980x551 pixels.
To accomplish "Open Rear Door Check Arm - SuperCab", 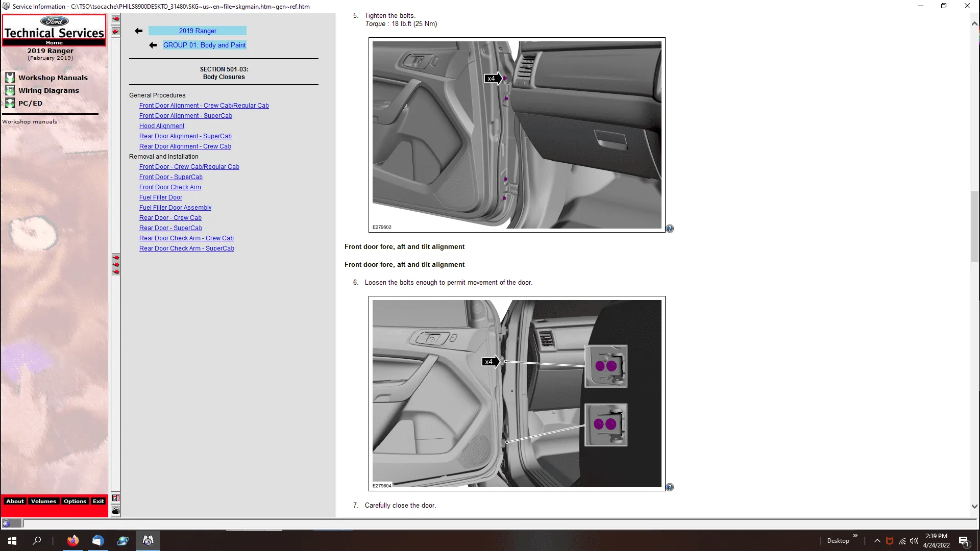I will [x=187, y=248].
